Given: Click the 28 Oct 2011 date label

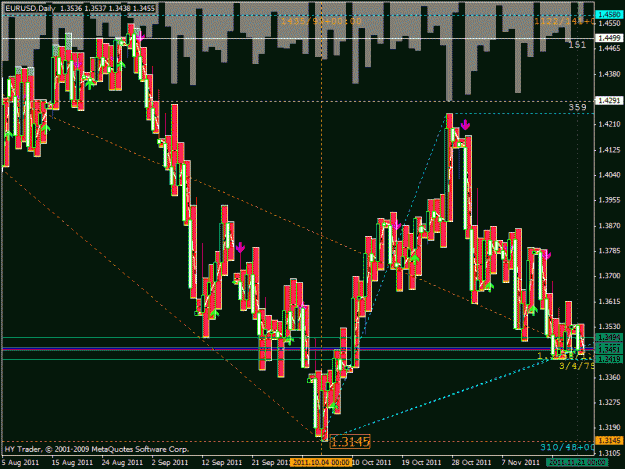Looking at the screenshot, I should 471,463.
